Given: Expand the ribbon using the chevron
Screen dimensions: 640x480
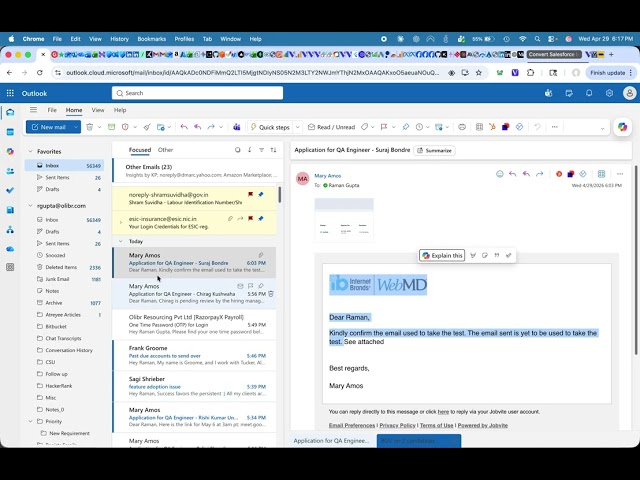Looking at the screenshot, I should click(602, 128).
